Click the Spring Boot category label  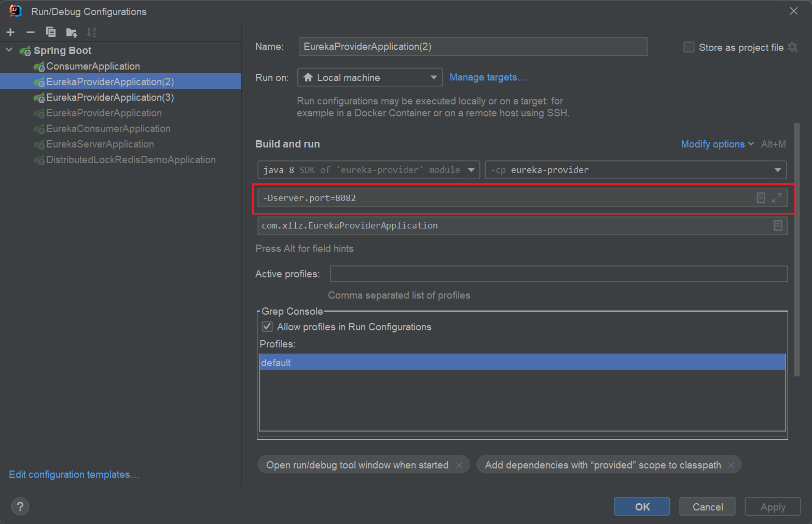pyautogui.click(x=62, y=50)
